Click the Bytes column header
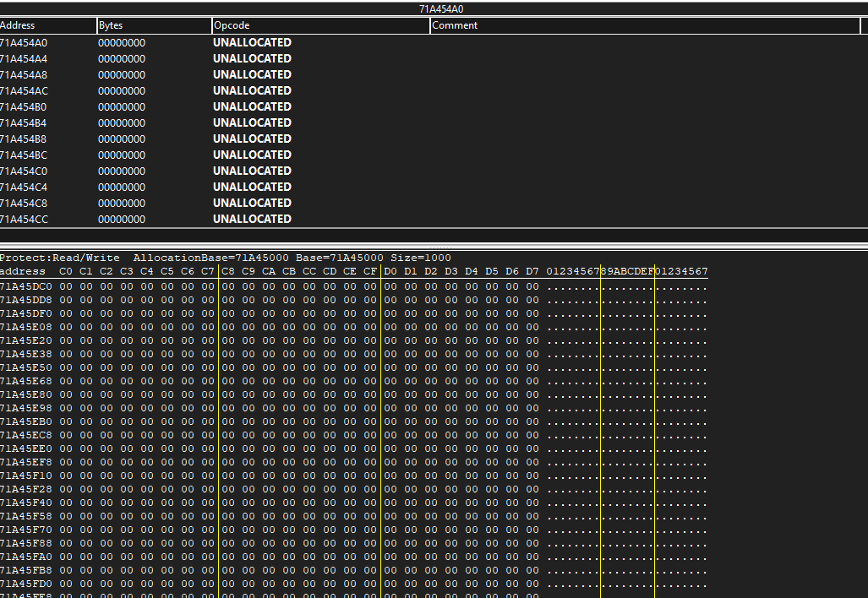This screenshot has width=868, height=598. click(154, 25)
